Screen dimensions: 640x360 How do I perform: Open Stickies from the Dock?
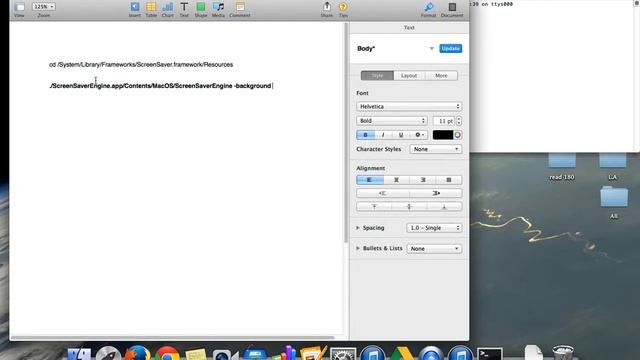click(x=196, y=354)
